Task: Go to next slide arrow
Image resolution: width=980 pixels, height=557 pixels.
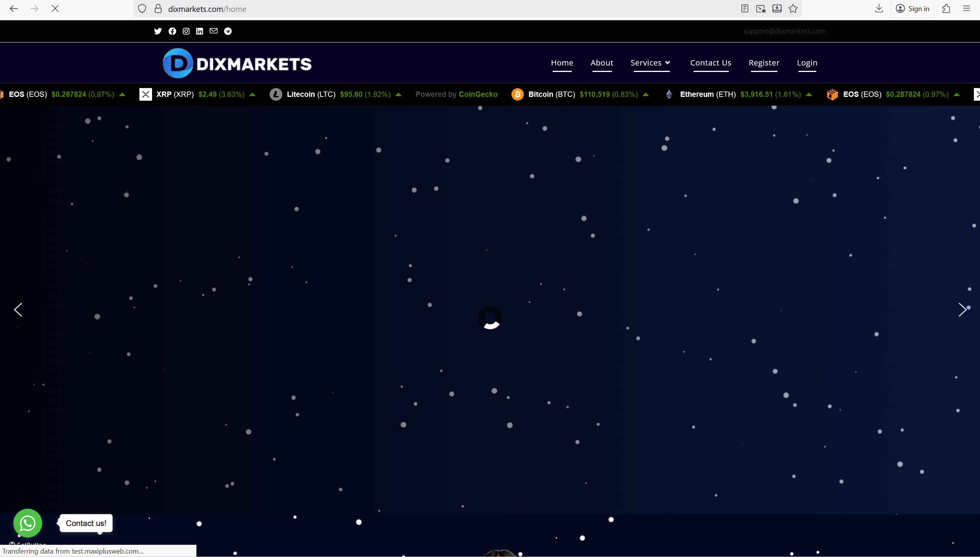Action: pyautogui.click(x=962, y=310)
